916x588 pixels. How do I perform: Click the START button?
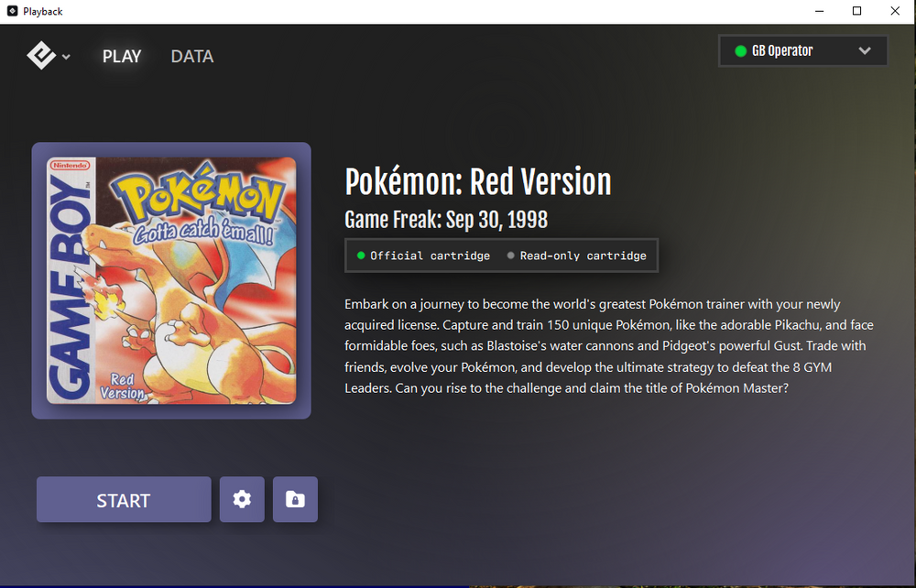[124, 500]
